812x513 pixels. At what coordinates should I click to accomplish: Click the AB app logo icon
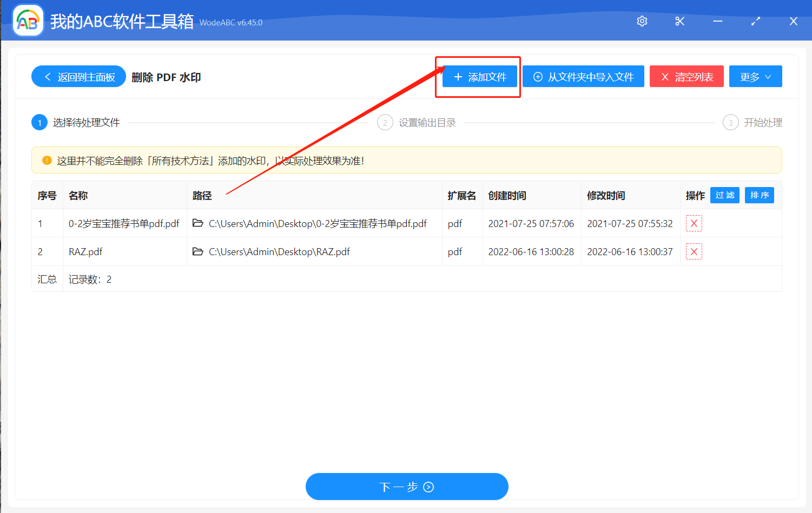[x=27, y=21]
